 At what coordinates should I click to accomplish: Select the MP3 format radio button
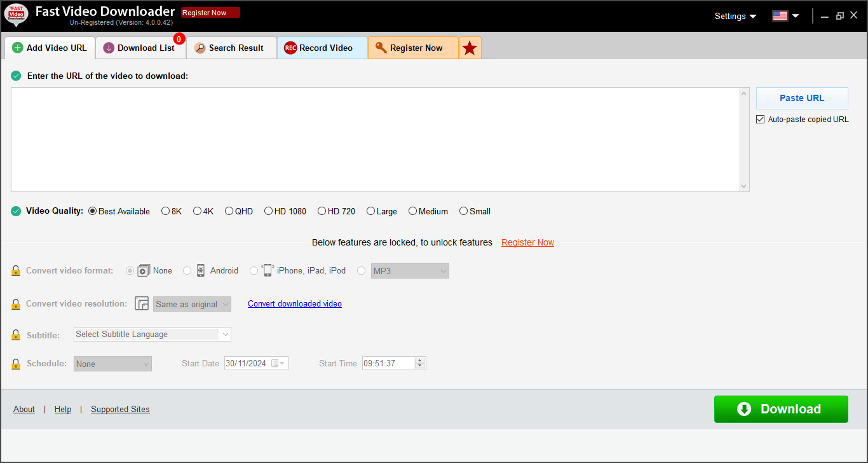pyautogui.click(x=362, y=271)
